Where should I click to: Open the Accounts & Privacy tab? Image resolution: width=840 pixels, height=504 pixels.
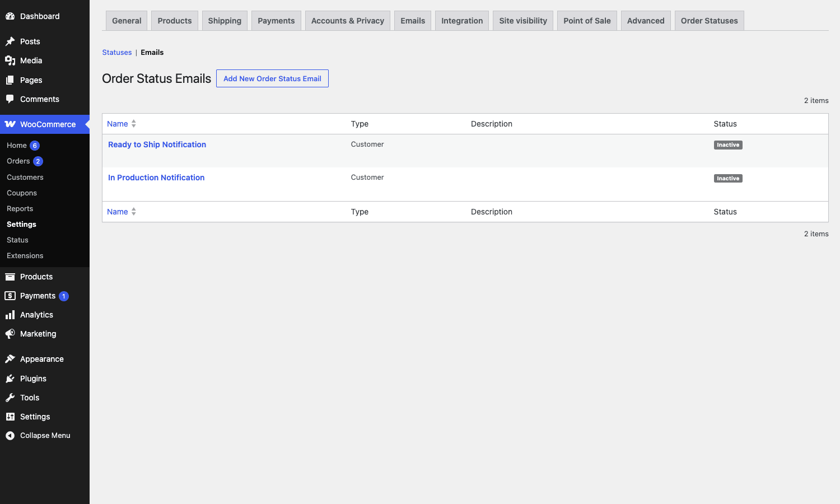[x=348, y=21]
